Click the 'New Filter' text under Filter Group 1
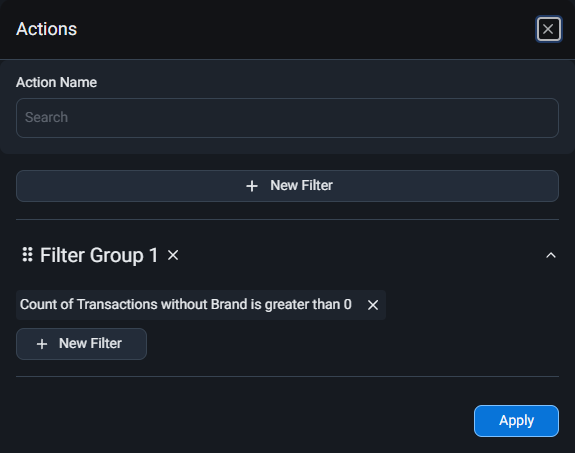The height and width of the screenshot is (453, 575). coord(90,344)
